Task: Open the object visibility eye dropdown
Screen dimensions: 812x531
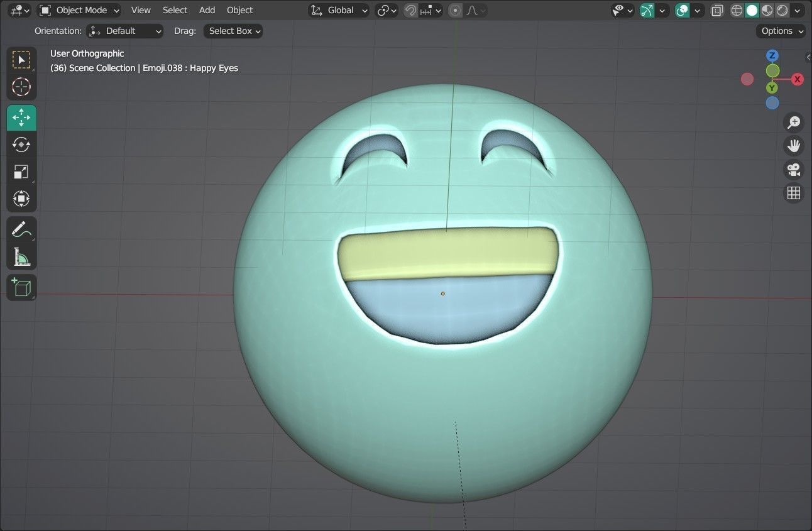Action: (x=623, y=10)
